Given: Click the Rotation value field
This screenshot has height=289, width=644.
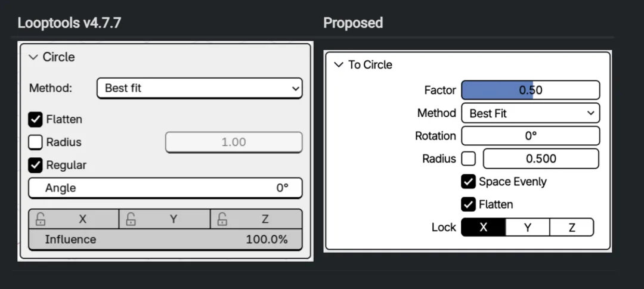Looking at the screenshot, I should (x=530, y=136).
